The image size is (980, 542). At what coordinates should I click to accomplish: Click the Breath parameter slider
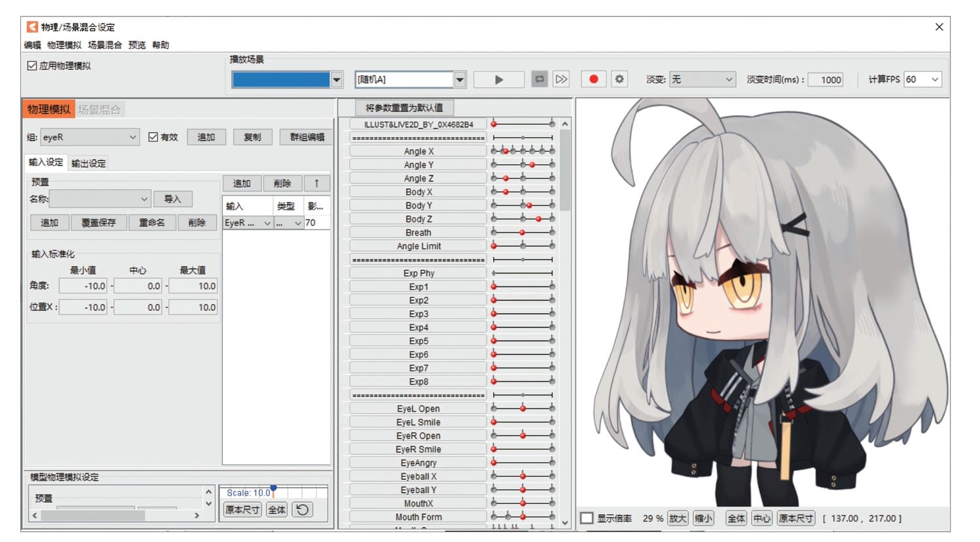pyautogui.click(x=523, y=233)
